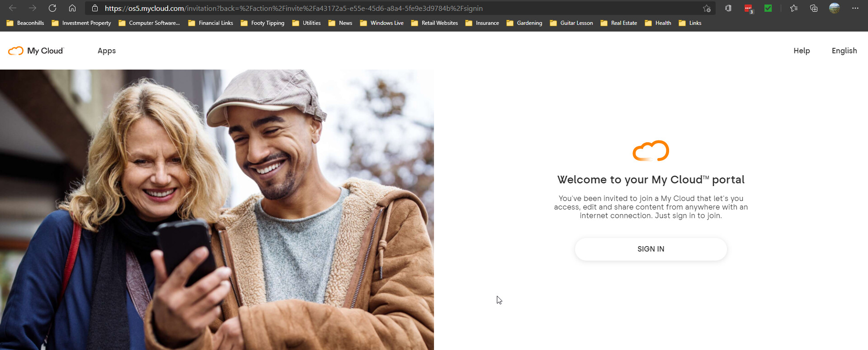Open the Financial Links bookmark folder
The image size is (868, 350).
tap(211, 23)
